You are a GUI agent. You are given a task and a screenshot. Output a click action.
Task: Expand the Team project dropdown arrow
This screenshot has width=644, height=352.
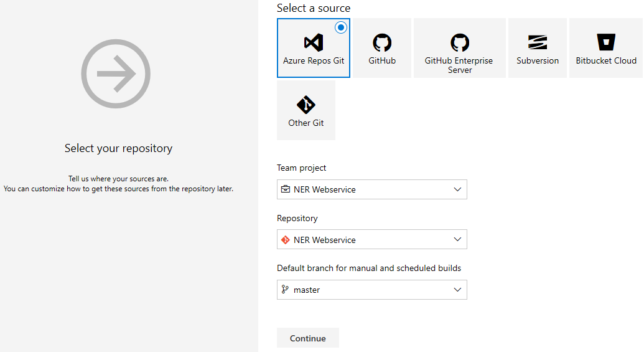457,189
